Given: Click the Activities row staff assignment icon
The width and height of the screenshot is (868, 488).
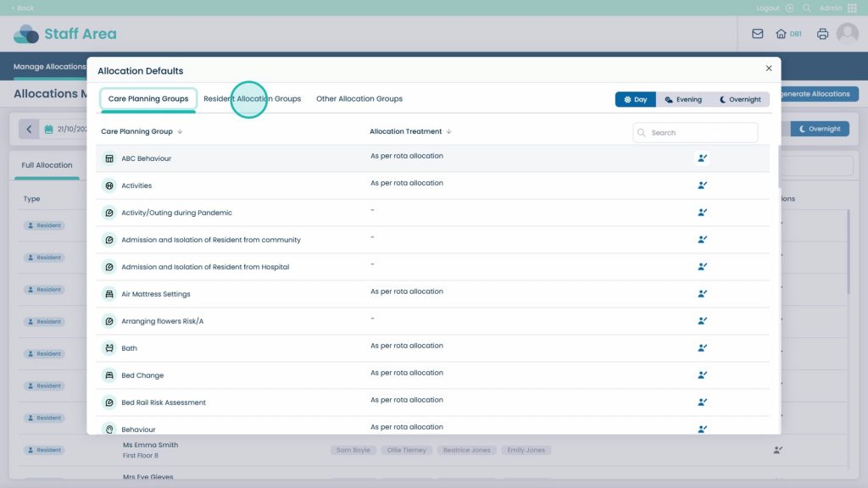Looking at the screenshot, I should coord(702,185).
